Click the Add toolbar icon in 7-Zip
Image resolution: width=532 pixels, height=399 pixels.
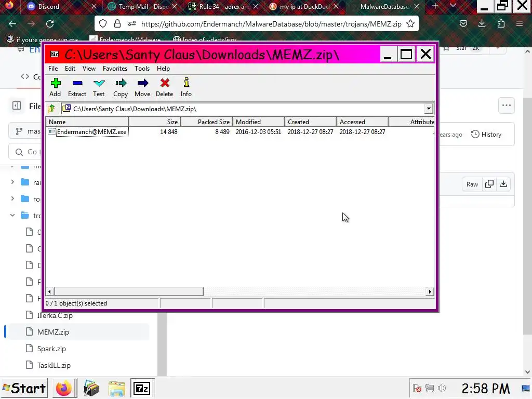point(55,87)
